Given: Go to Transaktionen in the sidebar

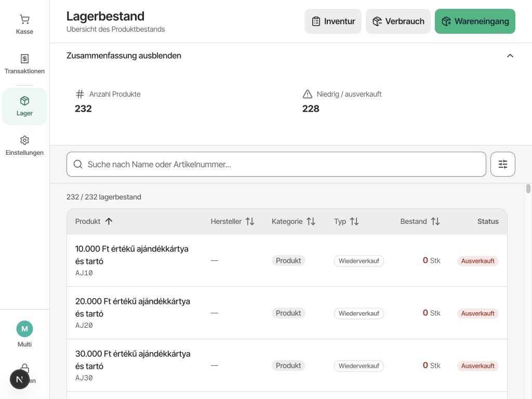Looking at the screenshot, I should point(24,64).
